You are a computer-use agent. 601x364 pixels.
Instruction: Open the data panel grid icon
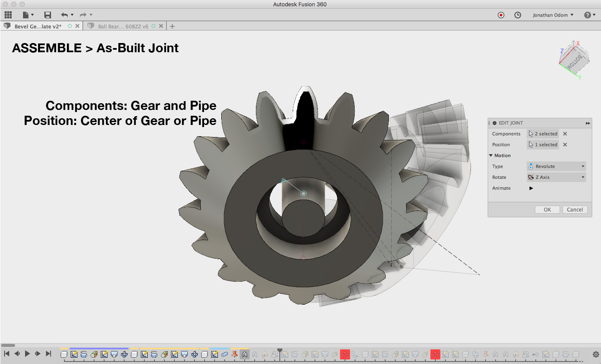[x=8, y=15]
